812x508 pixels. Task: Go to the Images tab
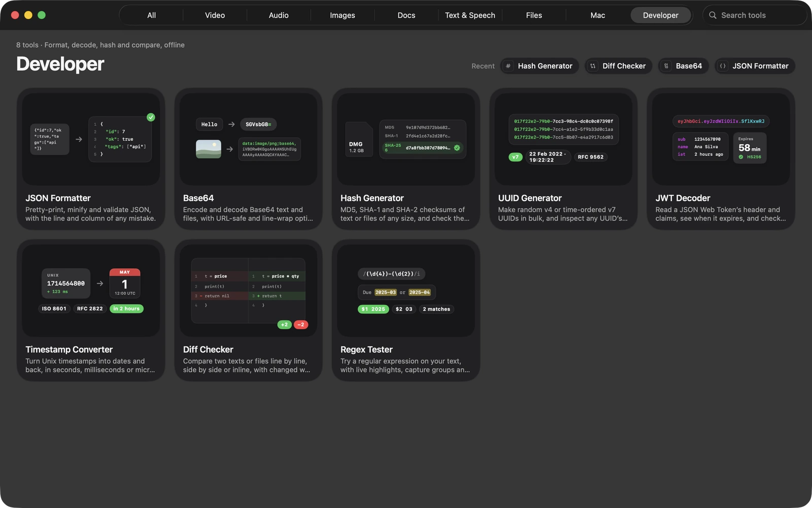343,15
